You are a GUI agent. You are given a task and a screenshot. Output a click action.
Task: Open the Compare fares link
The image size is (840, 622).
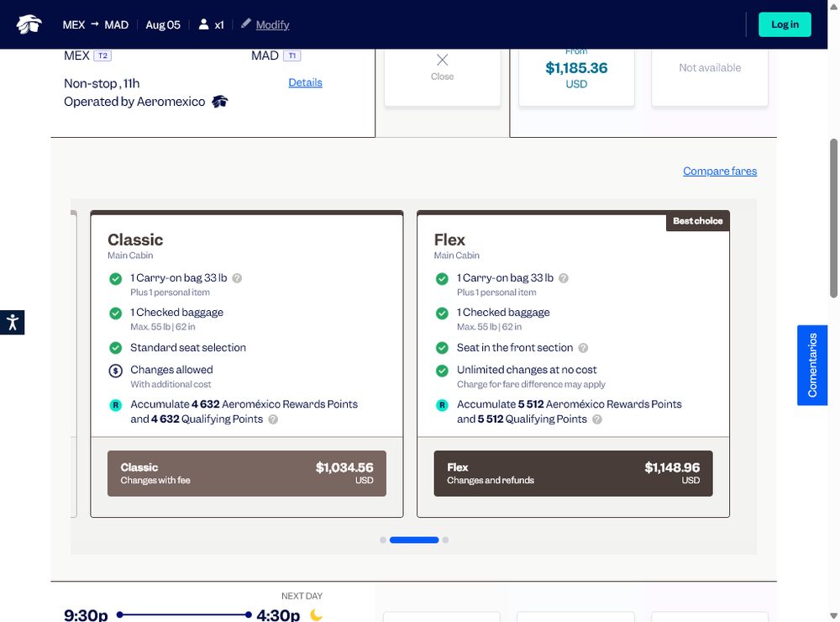coord(720,171)
